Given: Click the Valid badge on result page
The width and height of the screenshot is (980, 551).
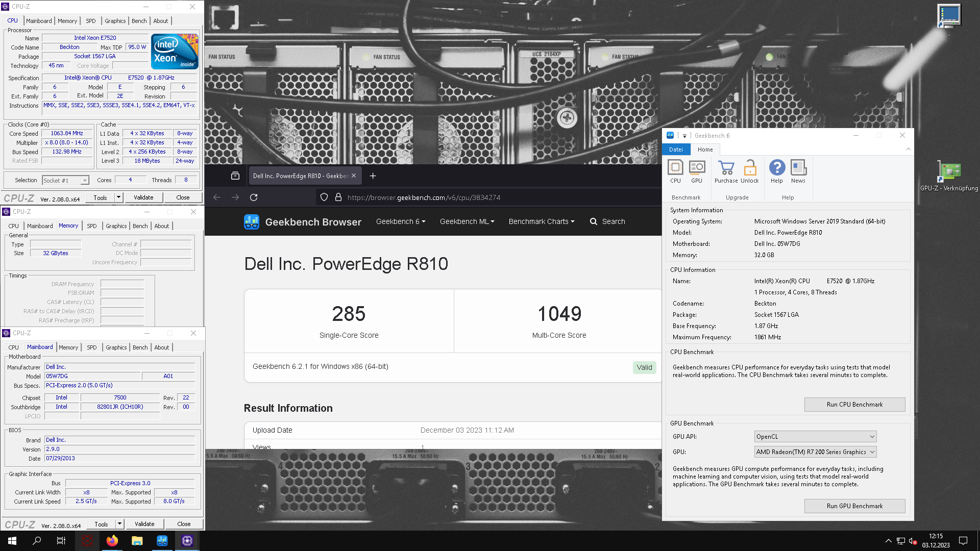Looking at the screenshot, I should pos(644,367).
